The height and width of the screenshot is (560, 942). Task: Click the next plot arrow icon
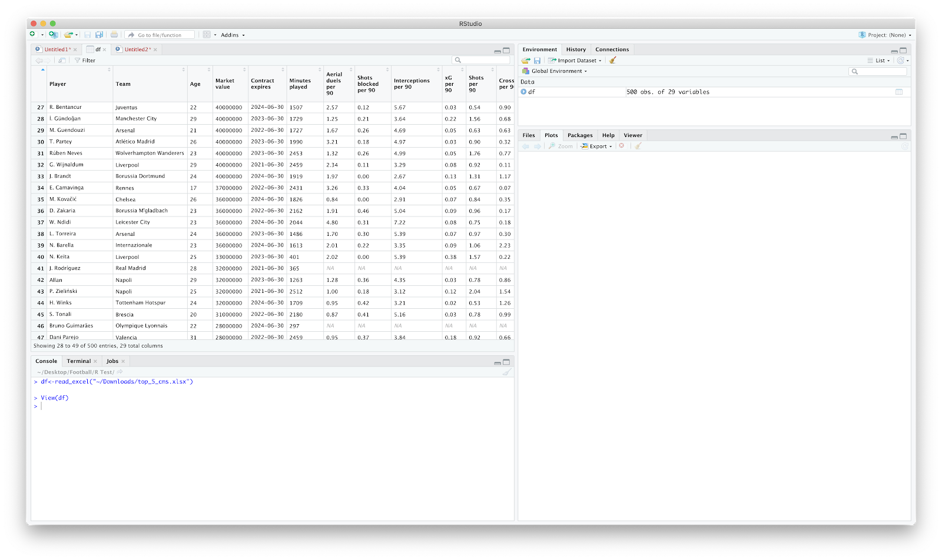(538, 146)
